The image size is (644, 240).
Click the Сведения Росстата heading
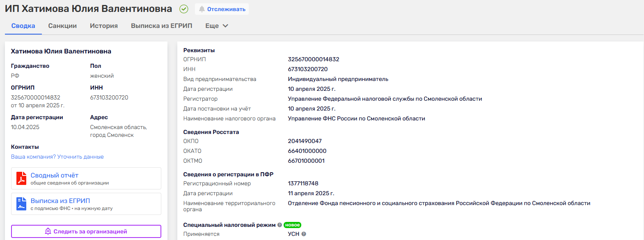tap(211, 132)
